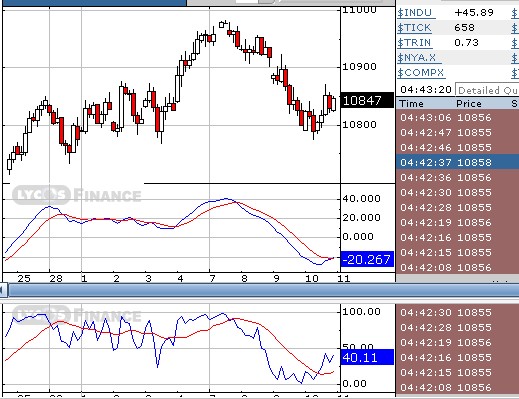
Task: Click the -20.267 MACD value label
Action: (367, 259)
